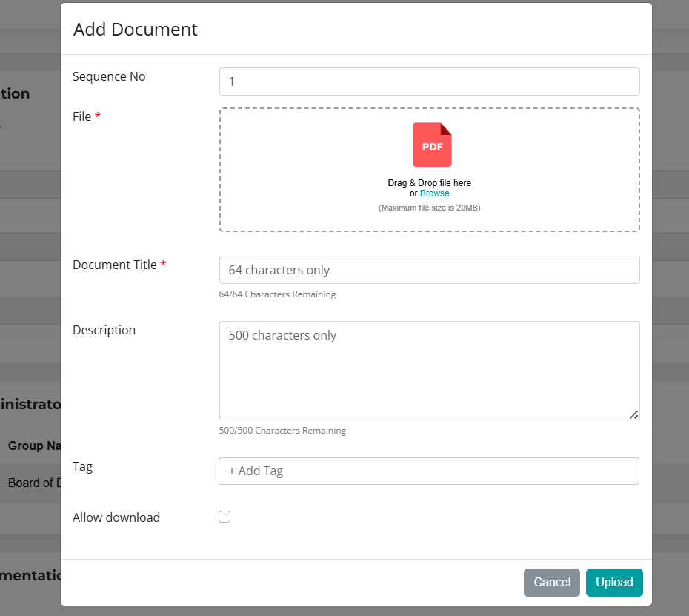Image resolution: width=689 pixels, height=616 pixels.
Task: Click inside the Description text area
Action: pyautogui.click(x=429, y=370)
